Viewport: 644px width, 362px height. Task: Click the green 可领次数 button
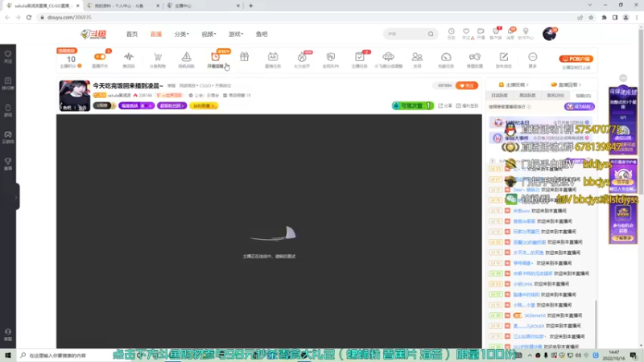412,105
